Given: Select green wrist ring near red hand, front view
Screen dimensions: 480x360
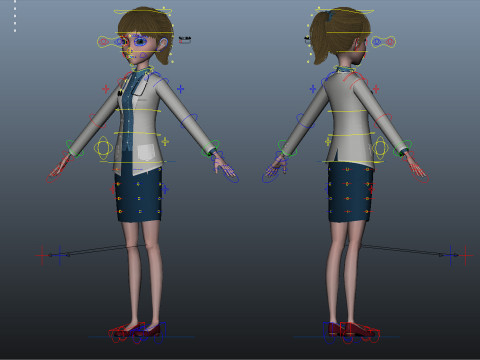Looking at the screenshot, I should [x=74, y=149].
